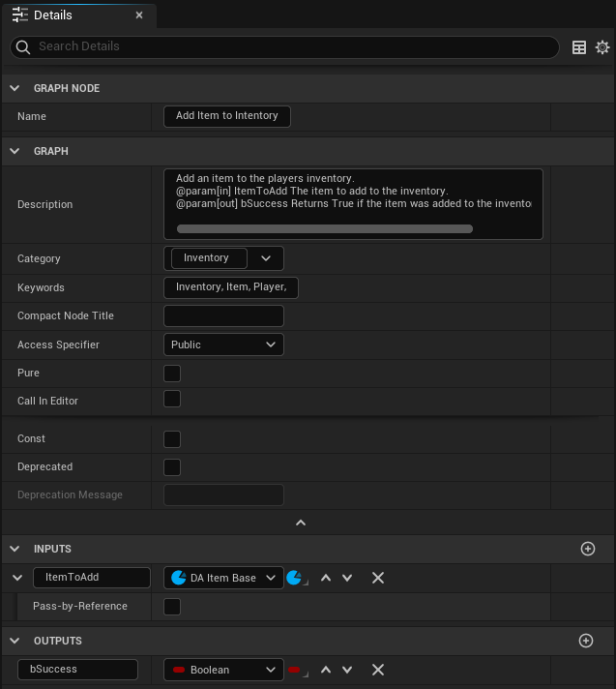Add a new input parameter
The height and width of the screenshot is (689, 616).
[587, 549]
